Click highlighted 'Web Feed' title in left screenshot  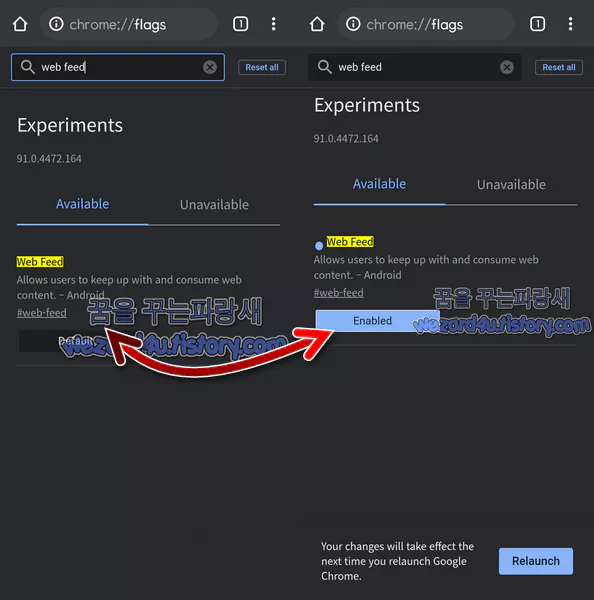click(x=40, y=262)
